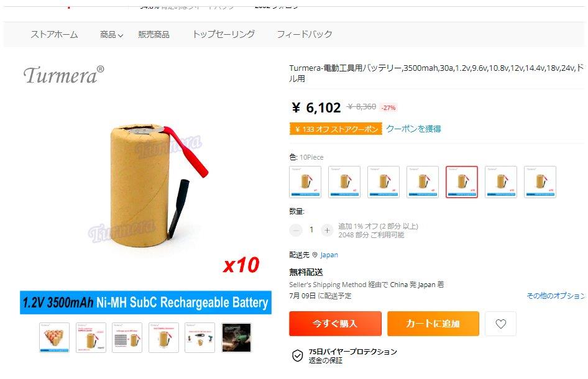
Task: Open the フィードバック tab
Action: 305,35
